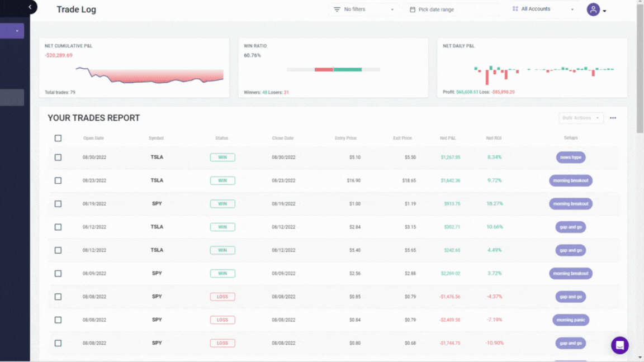Open the three-dot trades report menu
644x362 pixels.
click(613, 118)
